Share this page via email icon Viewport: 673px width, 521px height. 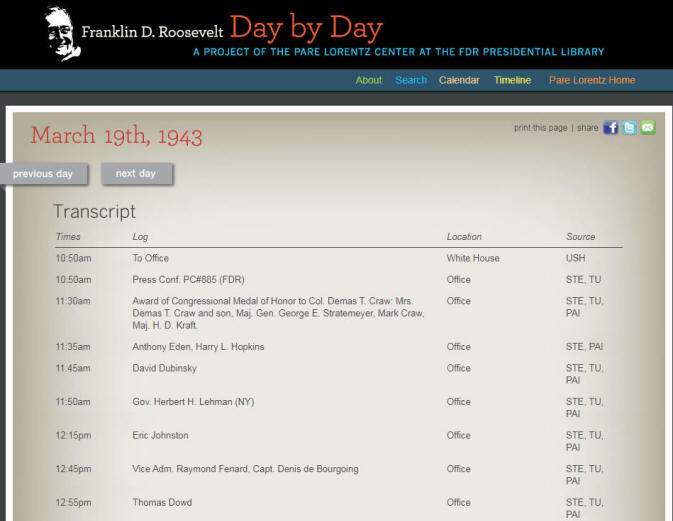(x=647, y=128)
